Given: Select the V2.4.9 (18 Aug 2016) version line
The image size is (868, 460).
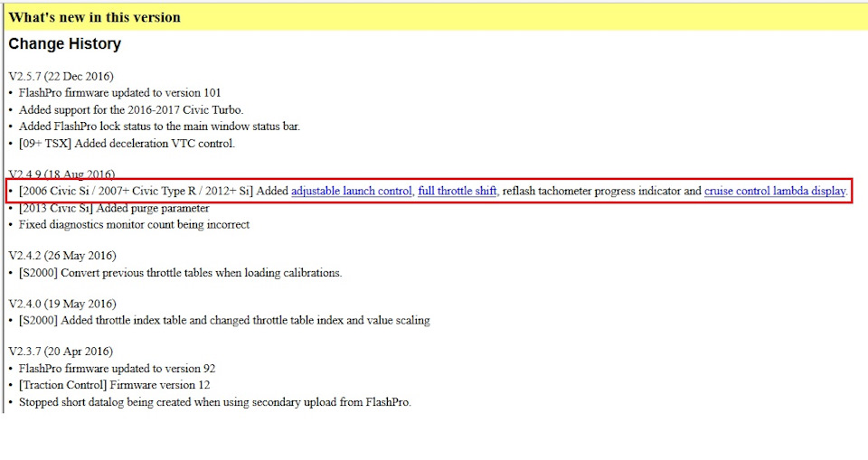Looking at the screenshot, I should [61, 174].
